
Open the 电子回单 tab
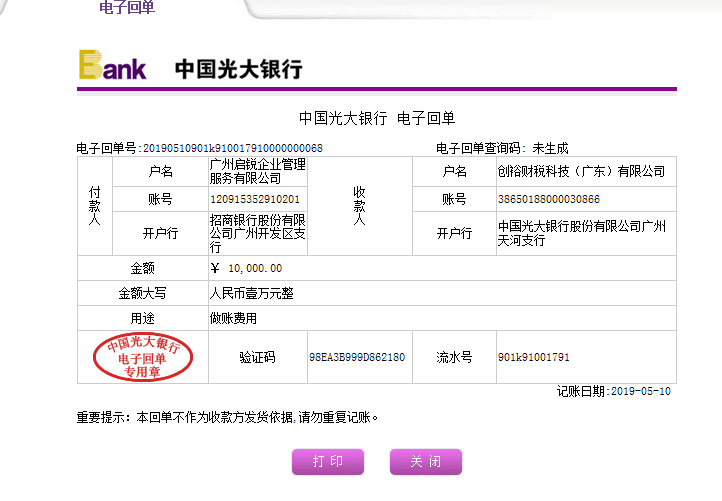pos(127,7)
